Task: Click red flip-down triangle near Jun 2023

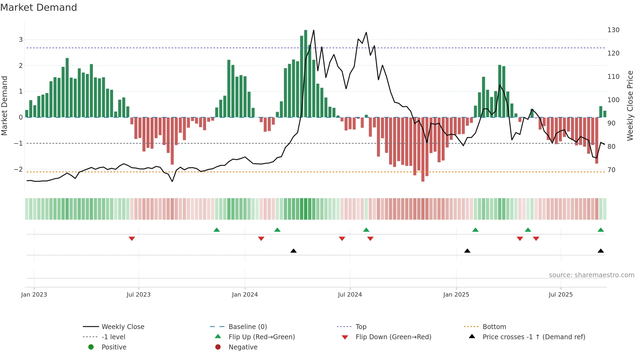Action: [132, 239]
